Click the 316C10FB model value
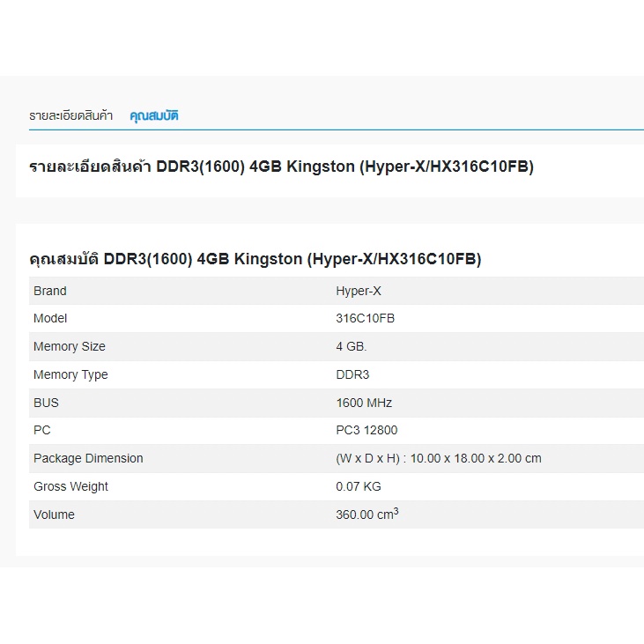Screen dimensions: 644x644 pos(365,318)
